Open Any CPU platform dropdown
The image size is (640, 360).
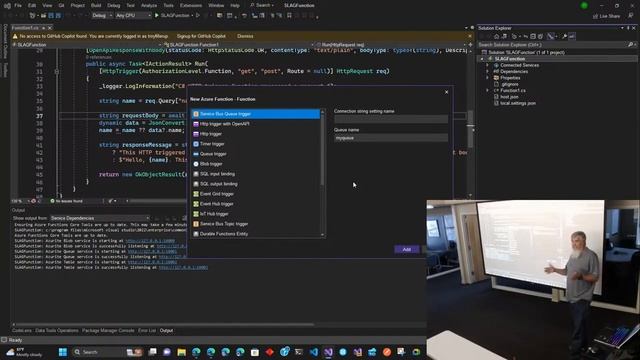tap(133, 16)
